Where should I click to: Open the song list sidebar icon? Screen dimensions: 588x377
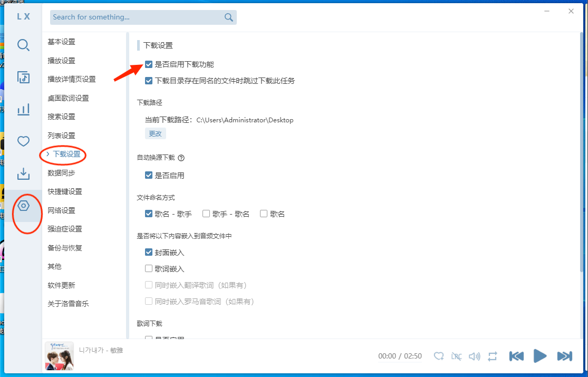pyautogui.click(x=23, y=78)
